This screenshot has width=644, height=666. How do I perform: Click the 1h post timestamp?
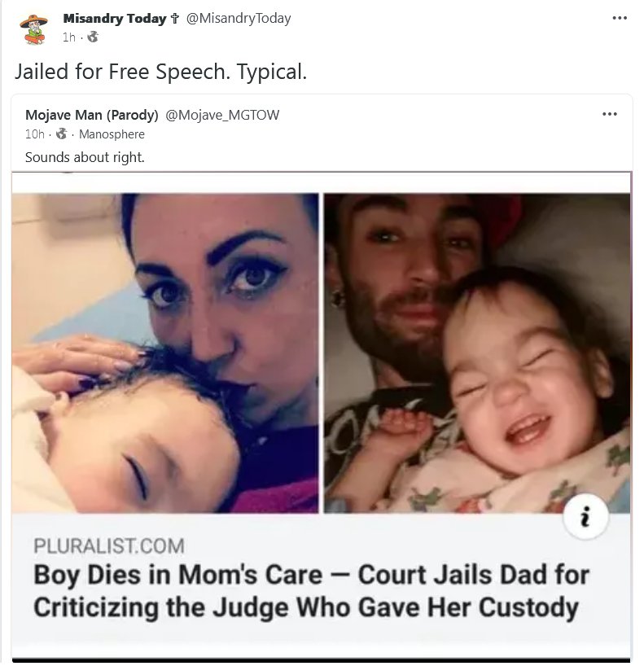69,37
